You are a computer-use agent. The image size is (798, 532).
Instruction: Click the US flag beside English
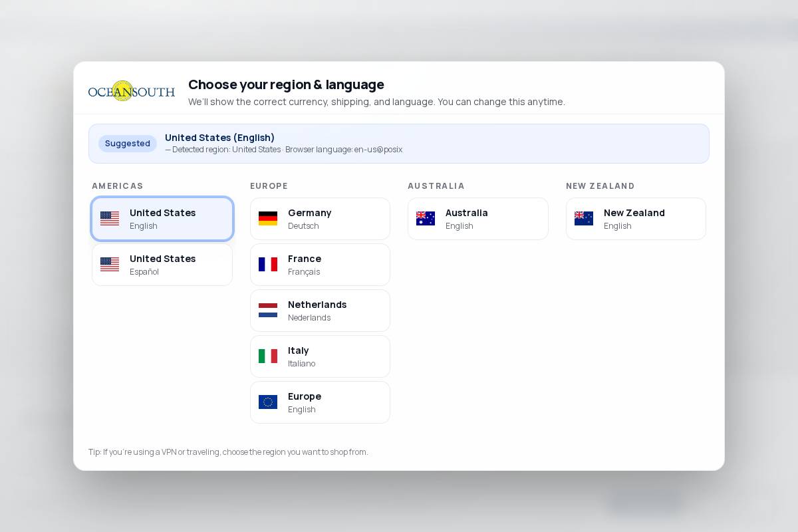click(x=110, y=218)
